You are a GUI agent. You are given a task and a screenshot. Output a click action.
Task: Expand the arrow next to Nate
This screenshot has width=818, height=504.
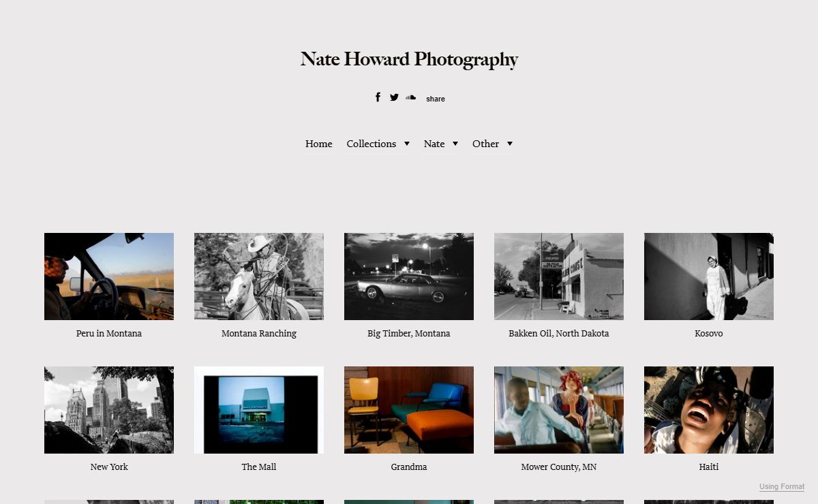coord(455,144)
